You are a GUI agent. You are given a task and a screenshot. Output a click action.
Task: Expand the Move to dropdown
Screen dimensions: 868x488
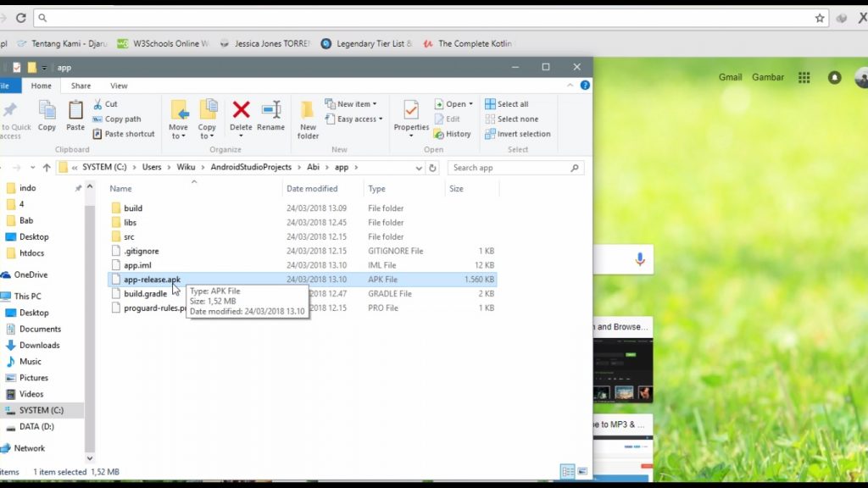click(x=179, y=119)
